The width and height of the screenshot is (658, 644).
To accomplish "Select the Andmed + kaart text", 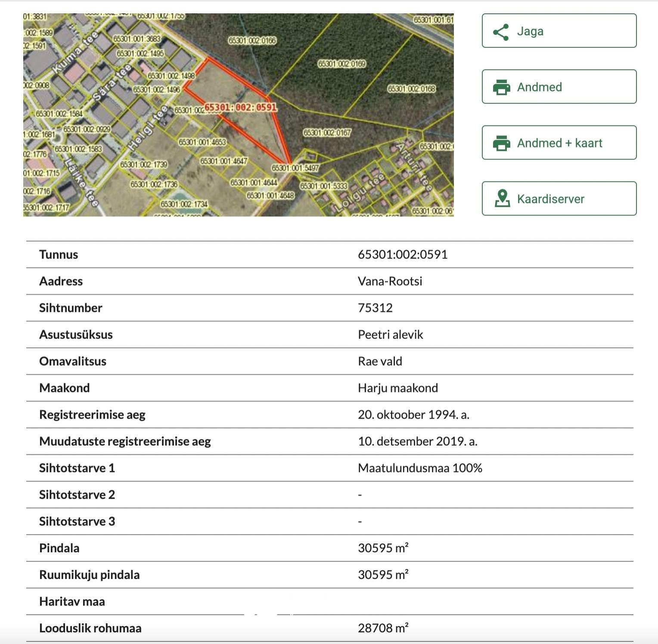I will pyautogui.click(x=559, y=143).
